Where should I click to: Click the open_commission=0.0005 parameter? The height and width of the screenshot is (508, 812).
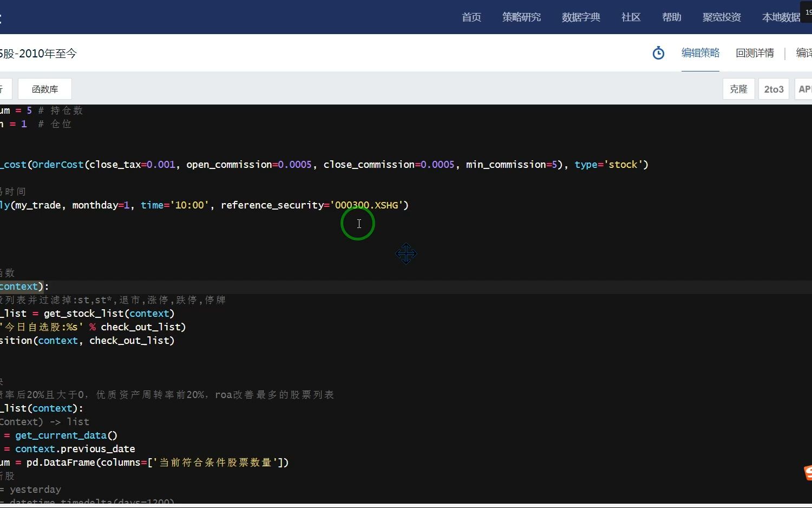(x=249, y=165)
